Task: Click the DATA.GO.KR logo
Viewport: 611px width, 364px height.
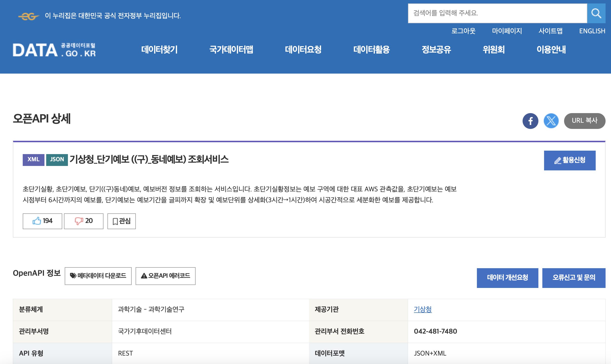Action: coord(54,50)
